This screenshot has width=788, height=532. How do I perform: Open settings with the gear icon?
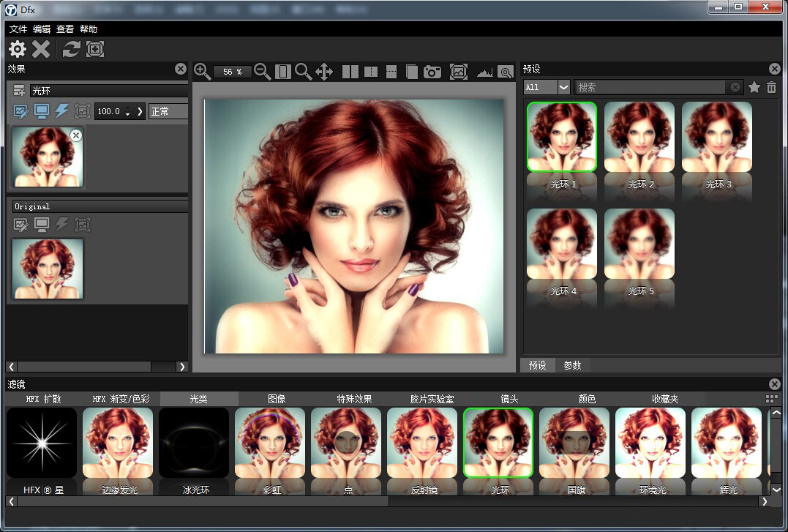point(18,49)
